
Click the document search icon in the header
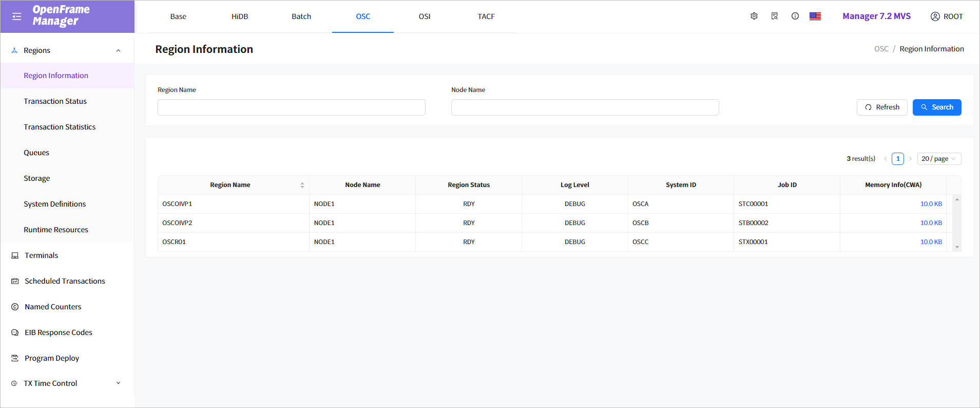pos(774,16)
